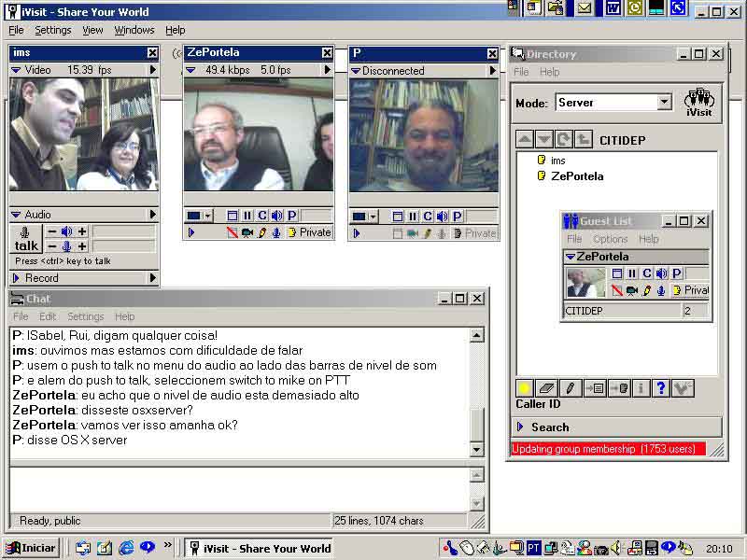Expand the Search section in Directory window
Image resolution: width=747 pixels, height=560 pixels.
tap(521, 427)
